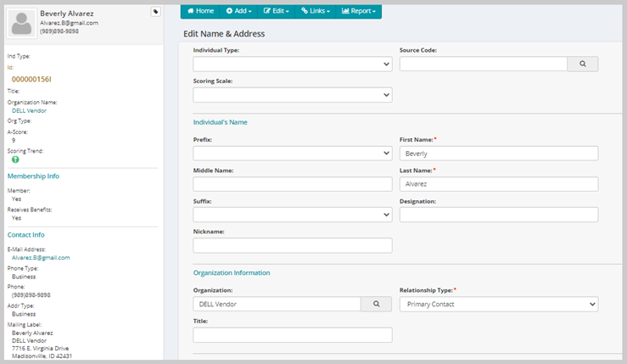This screenshot has height=364, width=627.
Task: Click the Source Code search magnifier button
Action: (583, 64)
